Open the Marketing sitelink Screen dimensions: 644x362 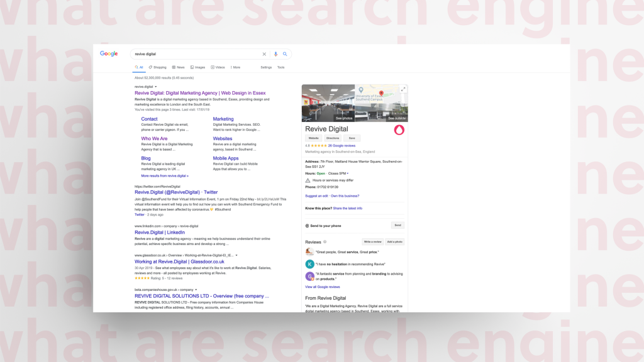coord(223,119)
